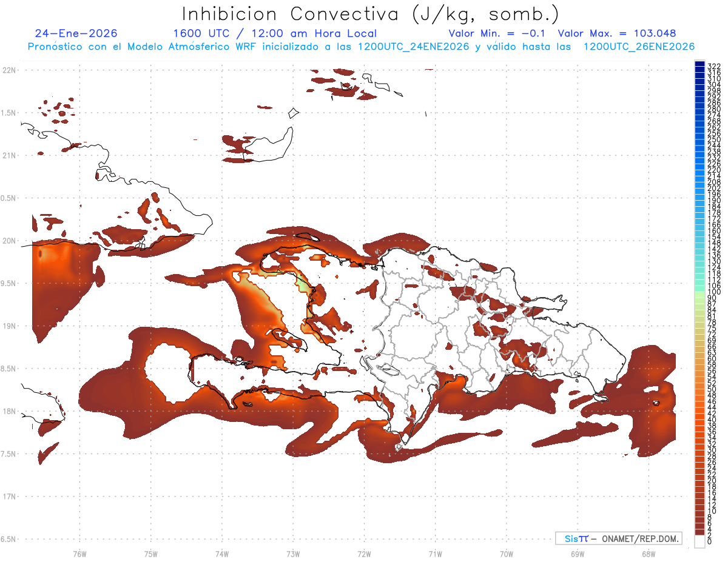Screen dimensions: 728x562
Task: Click the "69W" longitude label
Action: [x=577, y=554]
